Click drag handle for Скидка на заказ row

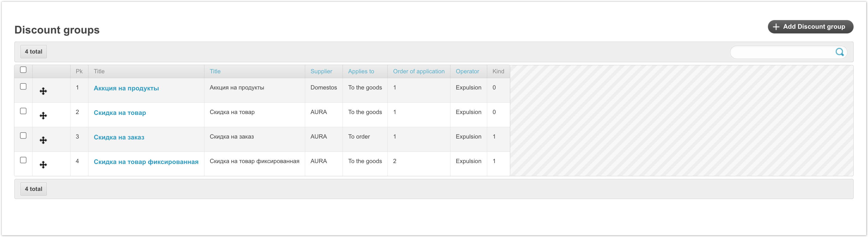click(43, 140)
